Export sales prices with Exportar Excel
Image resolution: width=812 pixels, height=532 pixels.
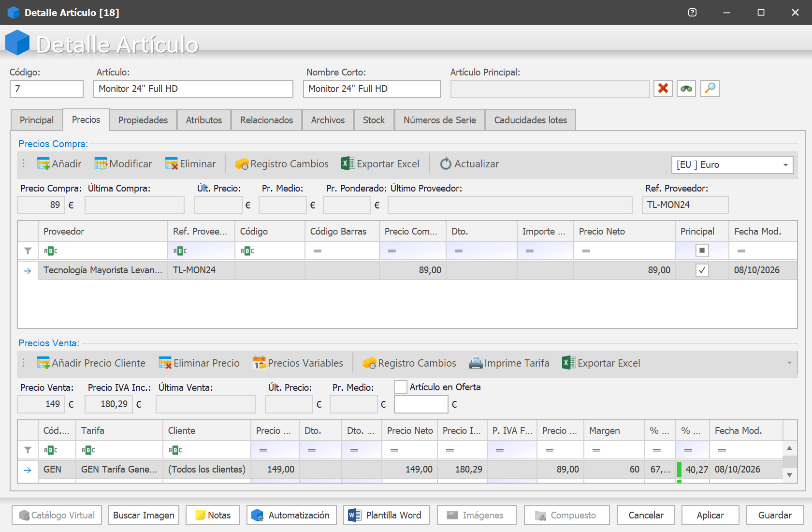click(601, 363)
